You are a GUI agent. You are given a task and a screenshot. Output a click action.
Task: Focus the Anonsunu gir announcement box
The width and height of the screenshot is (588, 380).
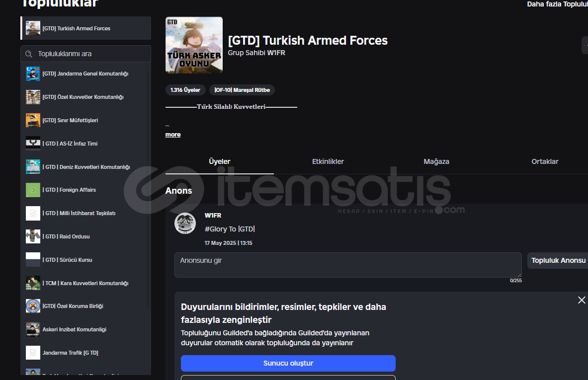click(x=348, y=265)
